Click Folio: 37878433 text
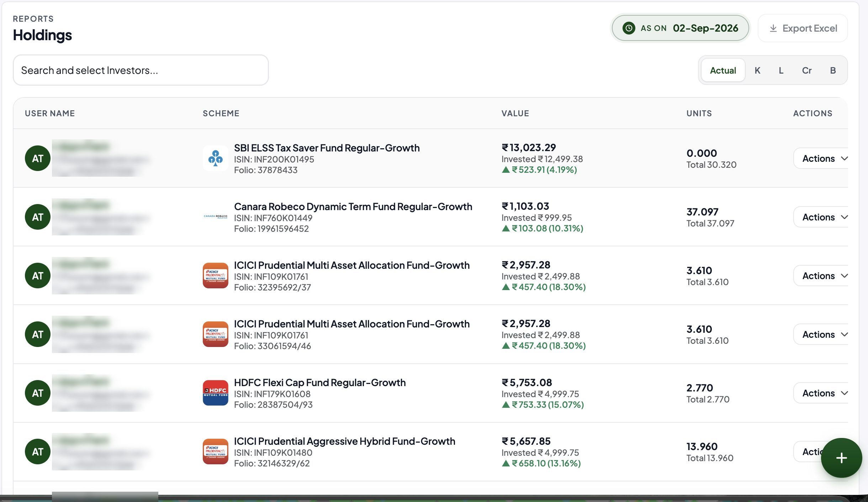 click(x=266, y=170)
